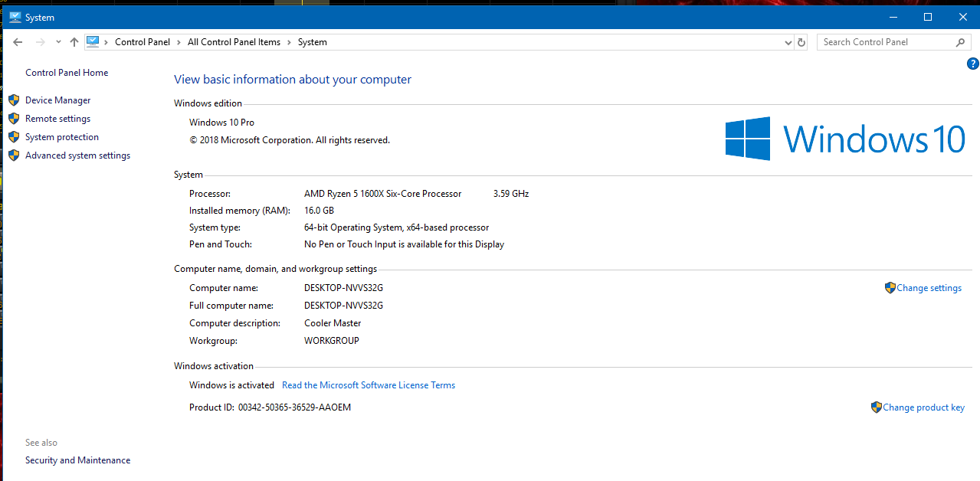The width and height of the screenshot is (980, 481).
Task: Click the shield icon beside Change settings
Action: (x=890, y=288)
